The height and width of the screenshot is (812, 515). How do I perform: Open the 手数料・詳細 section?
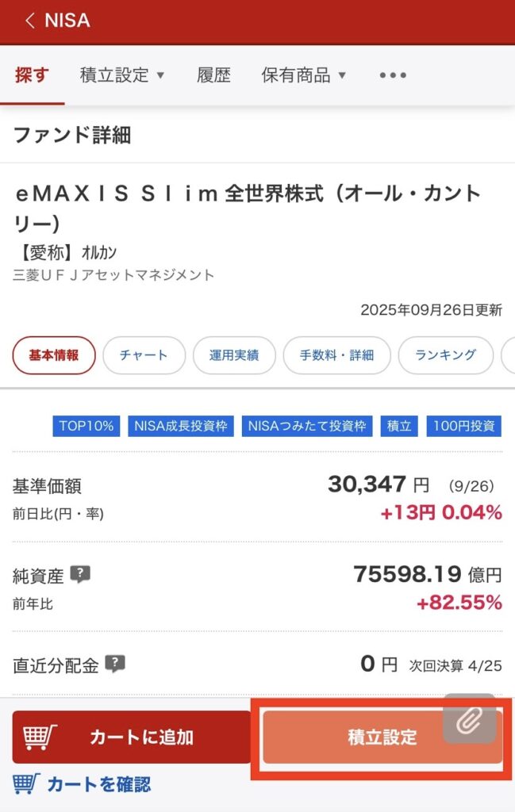click(x=336, y=355)
